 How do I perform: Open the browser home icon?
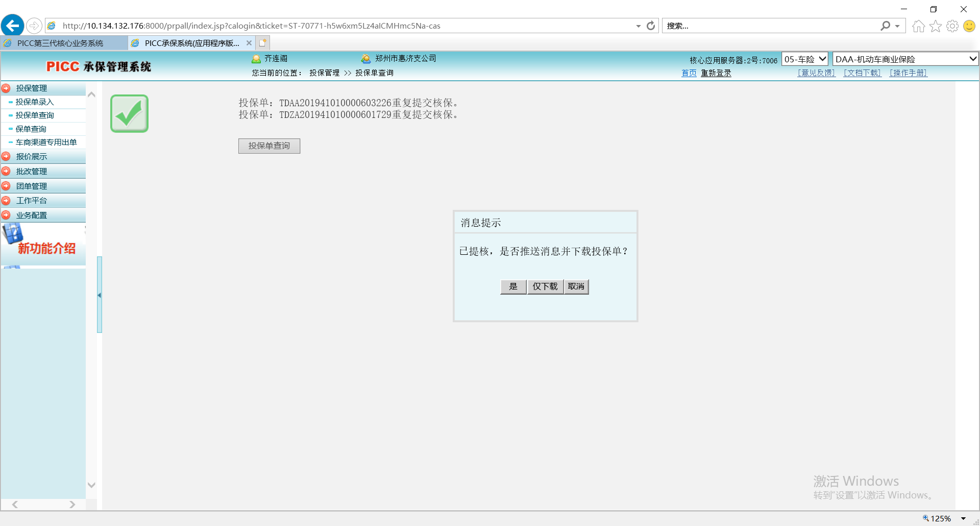pyautogui.click(x=918, y=26)
